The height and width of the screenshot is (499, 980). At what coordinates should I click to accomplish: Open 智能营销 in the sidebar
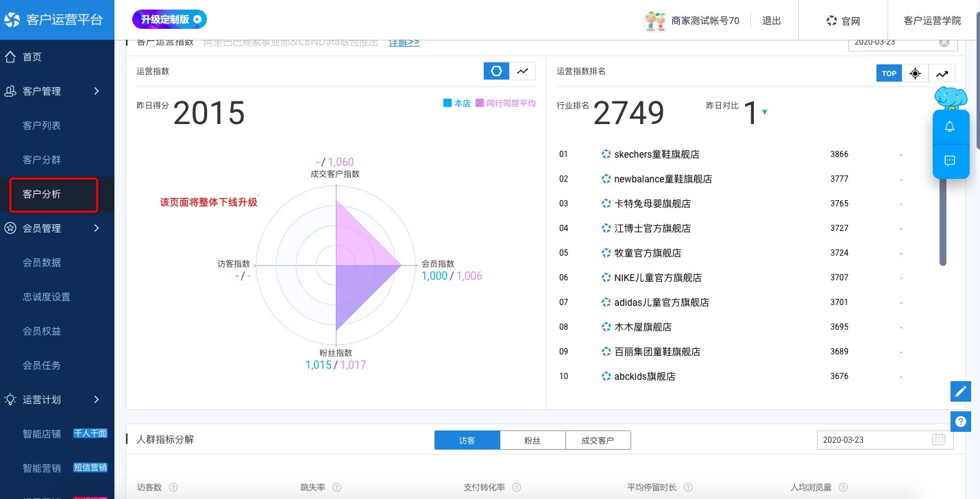point(42,468)
